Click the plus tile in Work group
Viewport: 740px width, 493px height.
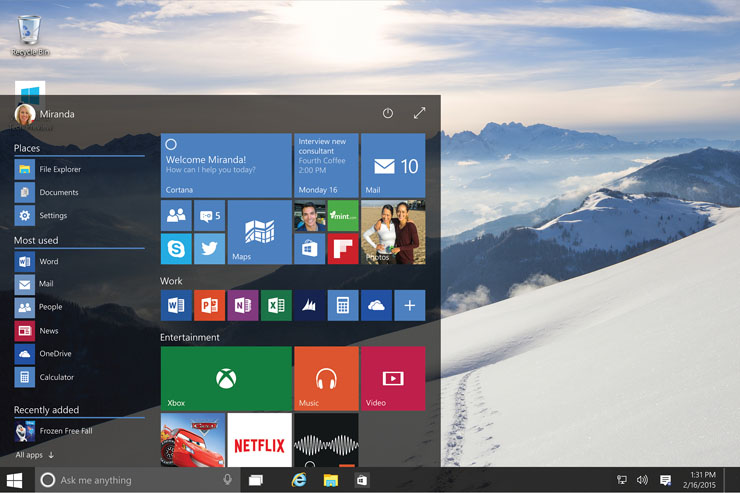pyautogui.click(x=409, y=305)
